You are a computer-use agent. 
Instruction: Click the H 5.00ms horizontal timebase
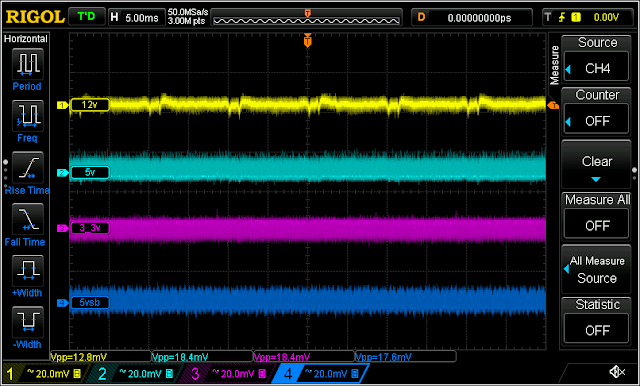pyautogui.click(x=137, y=17)
